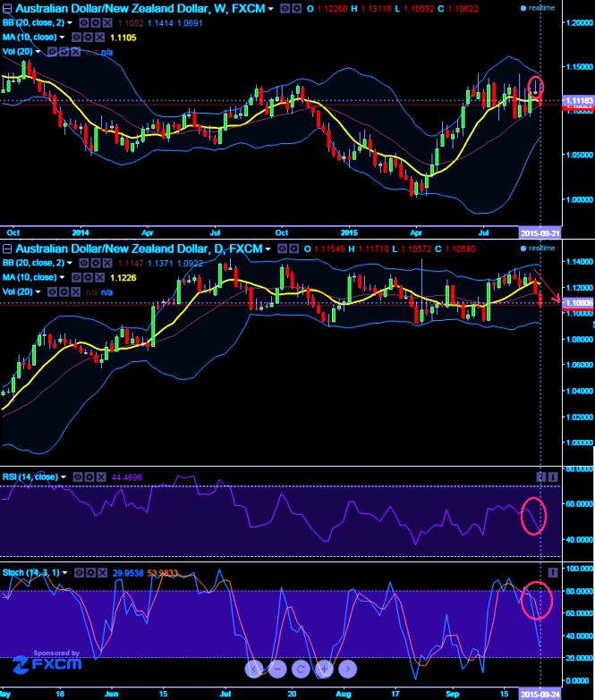
Task: Open daily MA (10, close) settings gear
Action: (88, 278)
